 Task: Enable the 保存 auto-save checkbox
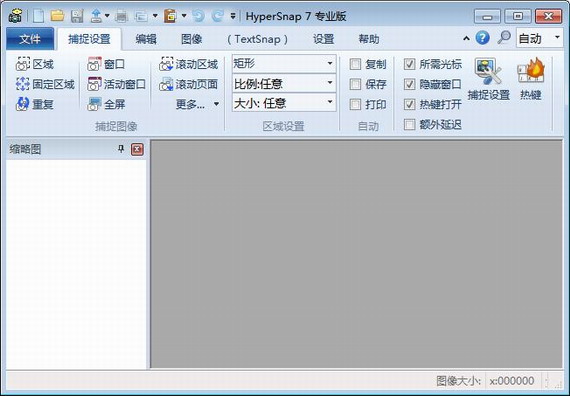click(355, 85)
